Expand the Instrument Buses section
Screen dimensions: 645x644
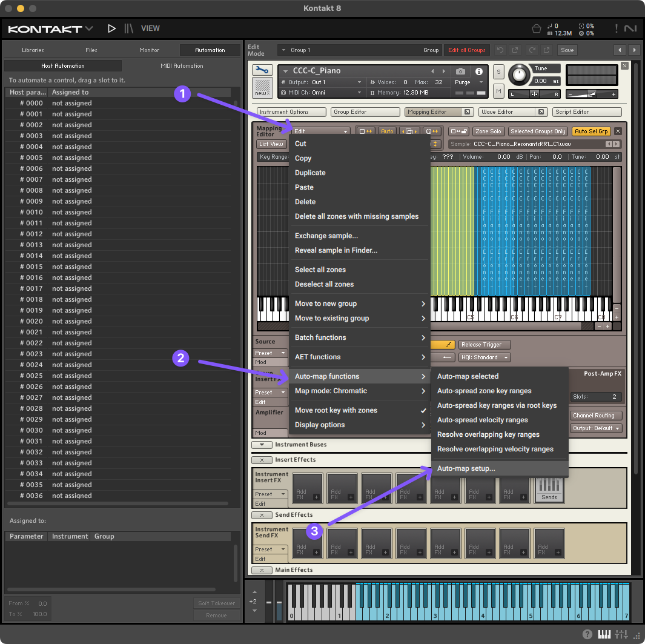pos(262,445)
